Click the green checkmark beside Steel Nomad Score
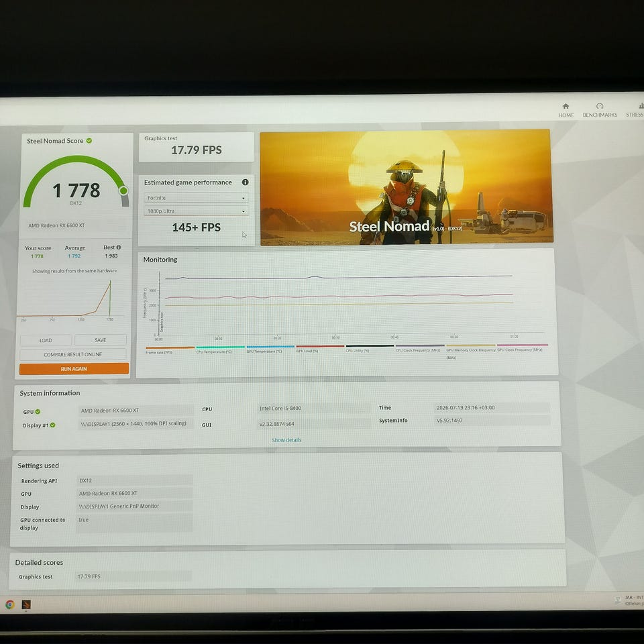Screen dimensions: 644x644 [89, 141]
